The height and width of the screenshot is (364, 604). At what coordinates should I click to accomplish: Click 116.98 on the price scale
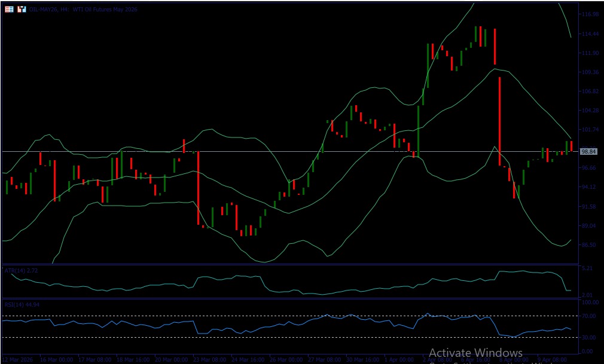[x=590, y=14]
